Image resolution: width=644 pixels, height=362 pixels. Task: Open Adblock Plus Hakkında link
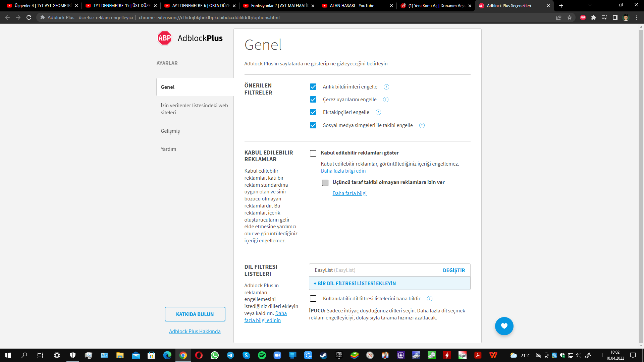tap(195, 331)
